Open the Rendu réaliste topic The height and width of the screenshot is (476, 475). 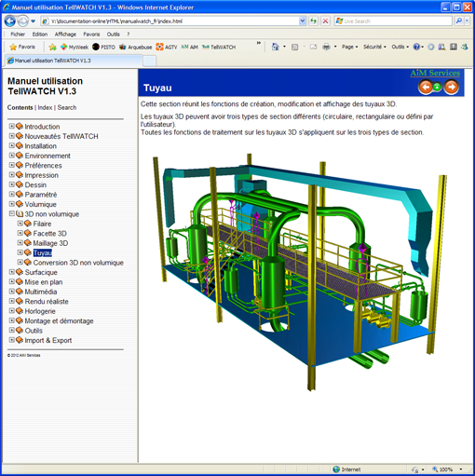pos(47,301)
